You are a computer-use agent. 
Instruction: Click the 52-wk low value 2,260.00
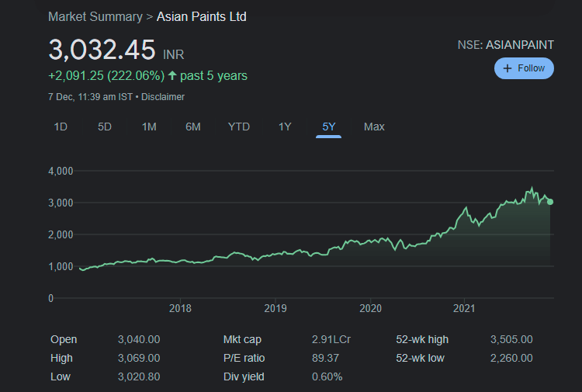pyautogui.click(x=511, y=358)
